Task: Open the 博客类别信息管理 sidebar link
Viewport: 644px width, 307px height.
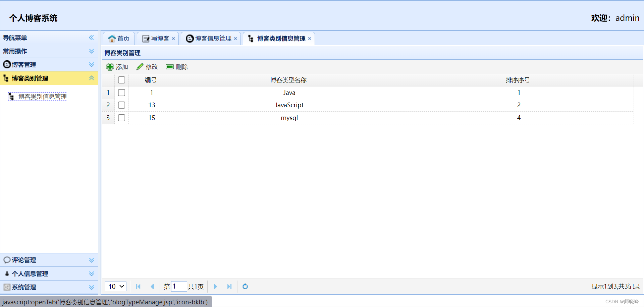Action: [x=43, y=97]
